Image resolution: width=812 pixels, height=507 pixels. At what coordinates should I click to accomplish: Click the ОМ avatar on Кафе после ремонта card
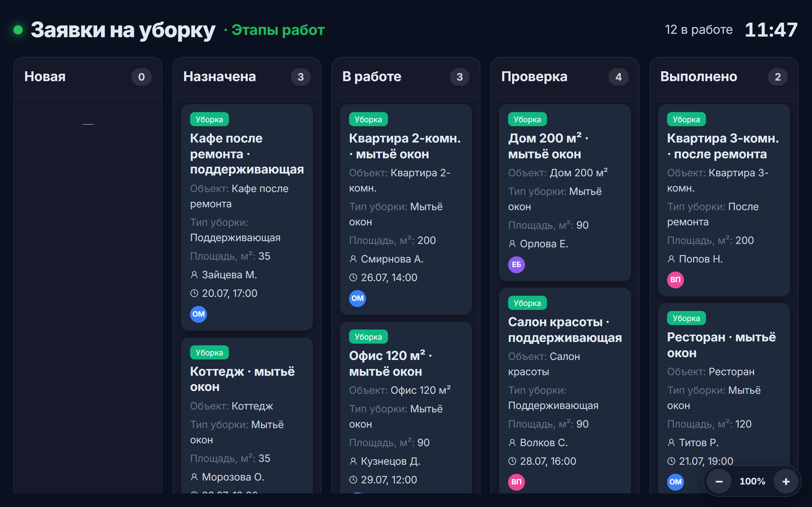pos(198,314)
